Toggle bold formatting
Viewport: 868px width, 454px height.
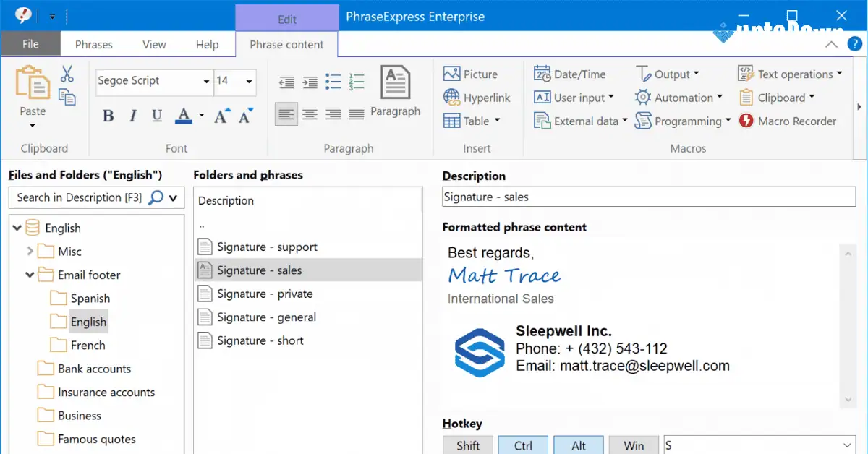point(109,116)
